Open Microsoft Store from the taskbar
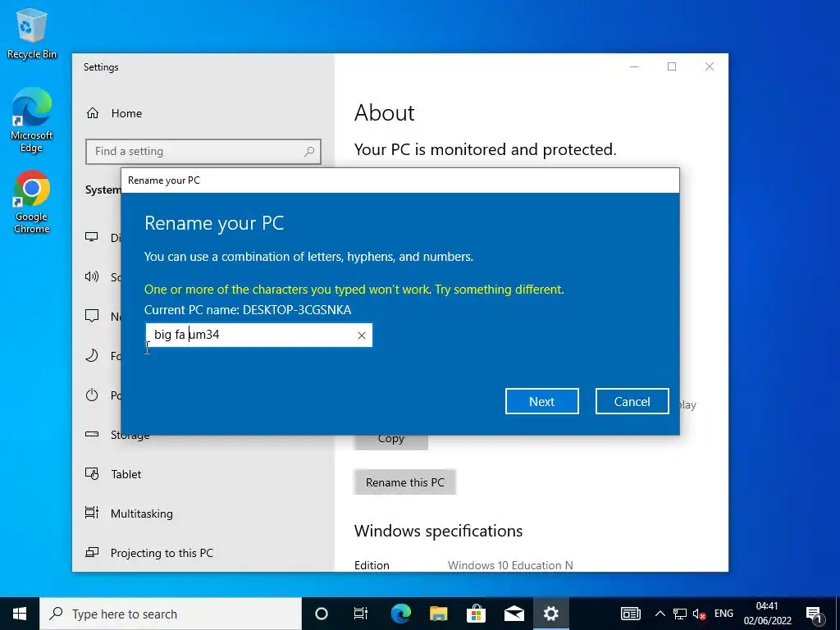 click(476, 614)
